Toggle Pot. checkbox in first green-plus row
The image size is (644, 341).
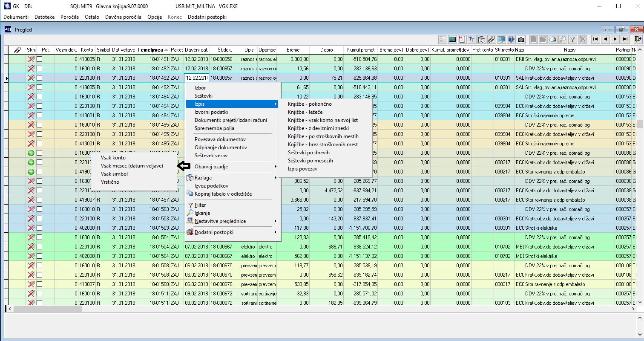point(40,153)
